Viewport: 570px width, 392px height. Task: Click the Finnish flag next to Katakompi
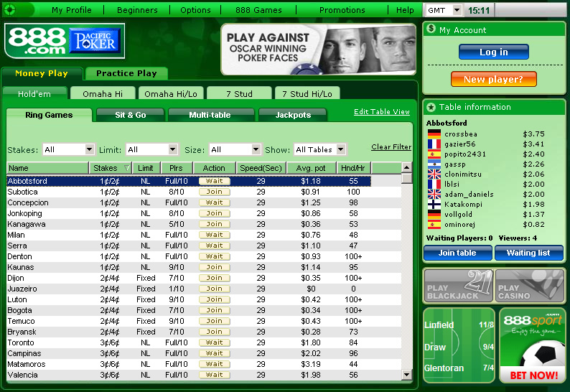point(434,205)
